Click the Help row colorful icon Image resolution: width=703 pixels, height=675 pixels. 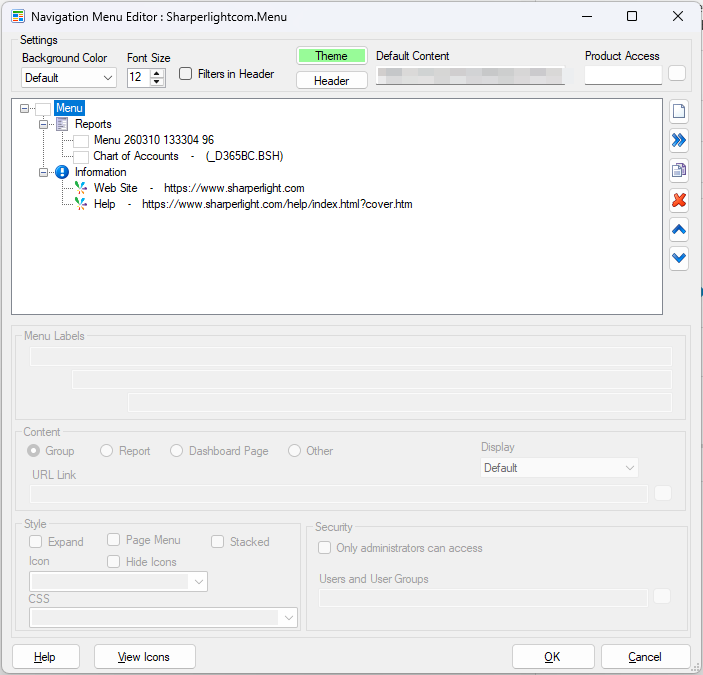(81, 204)
